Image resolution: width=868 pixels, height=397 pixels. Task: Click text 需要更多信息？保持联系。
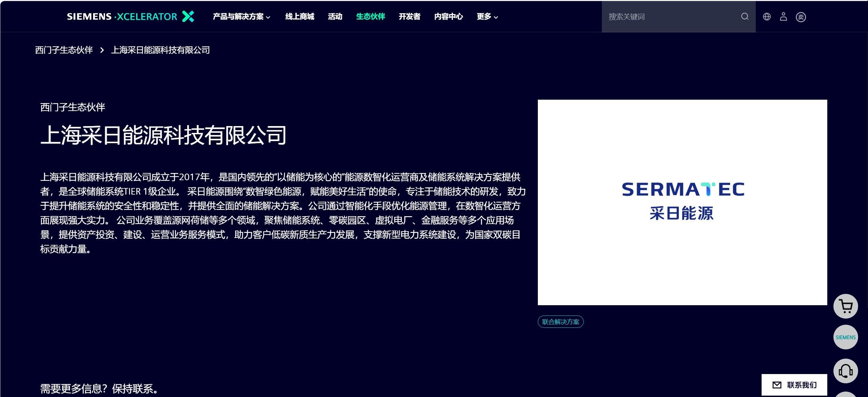point(100,389)
